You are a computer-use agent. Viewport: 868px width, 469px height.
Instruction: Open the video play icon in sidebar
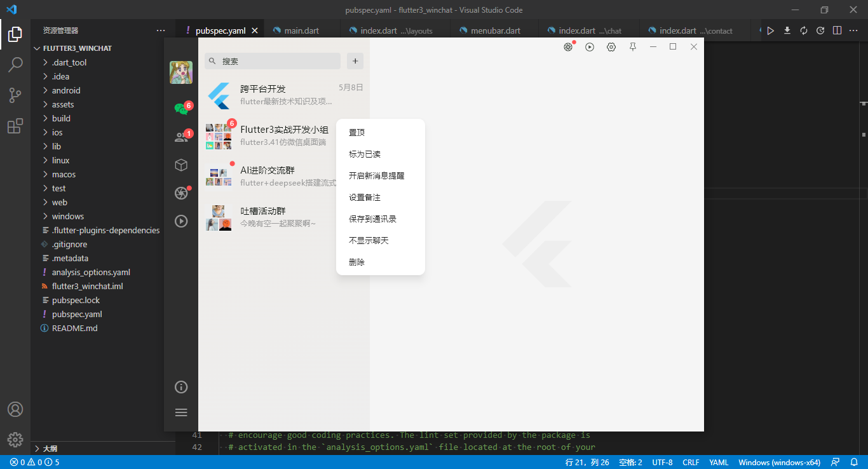[x=181, y=221]
